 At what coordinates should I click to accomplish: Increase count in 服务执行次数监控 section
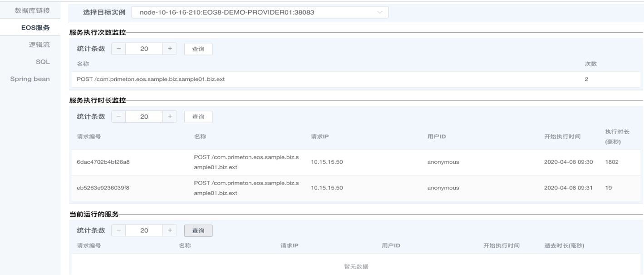click(170, 49)
